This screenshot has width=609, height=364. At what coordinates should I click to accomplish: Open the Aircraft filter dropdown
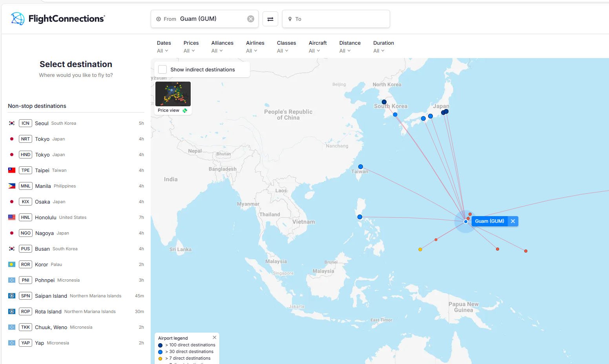click(317, 47)
